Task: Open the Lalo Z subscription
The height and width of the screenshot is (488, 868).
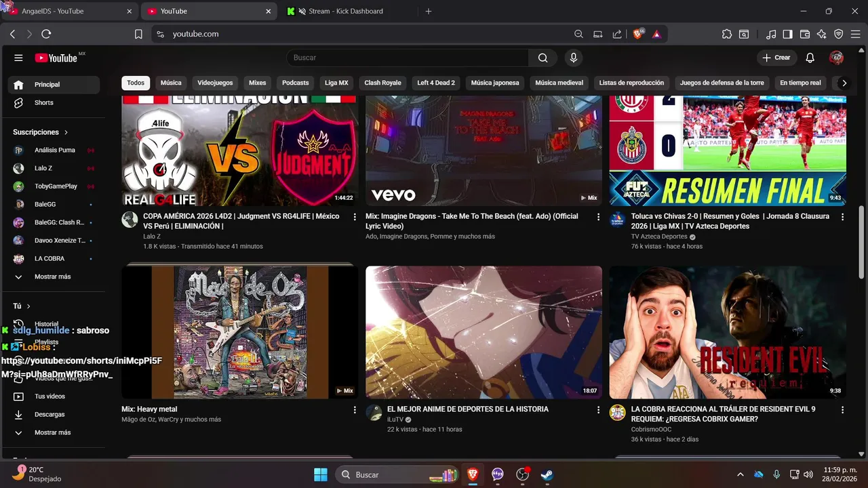Action: click(x=54, y=168)
